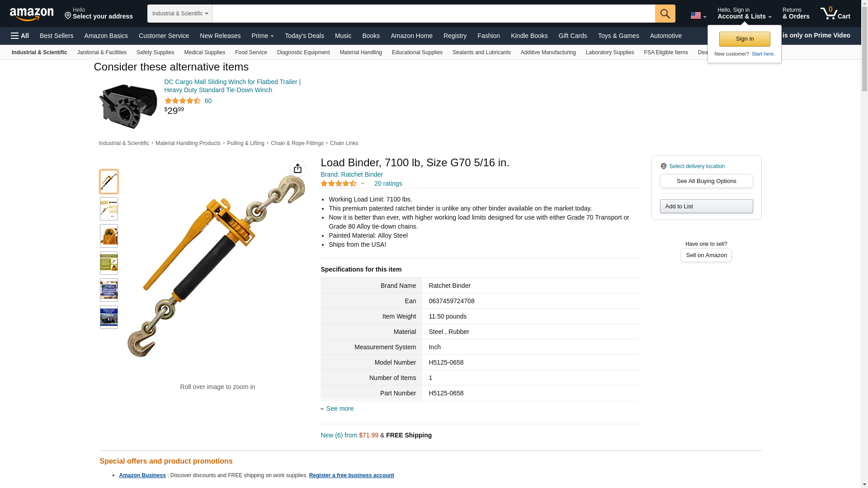Image resolution: width=868 pixels, height=488 pixels.
Task: Click the search magnifier button
Action: (665, 14)
